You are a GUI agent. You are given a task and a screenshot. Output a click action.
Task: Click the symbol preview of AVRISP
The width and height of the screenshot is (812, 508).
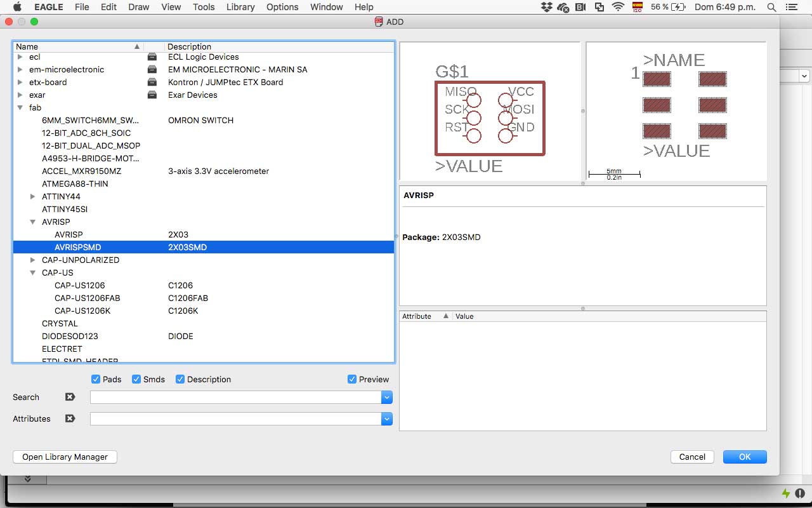[490, 111]
